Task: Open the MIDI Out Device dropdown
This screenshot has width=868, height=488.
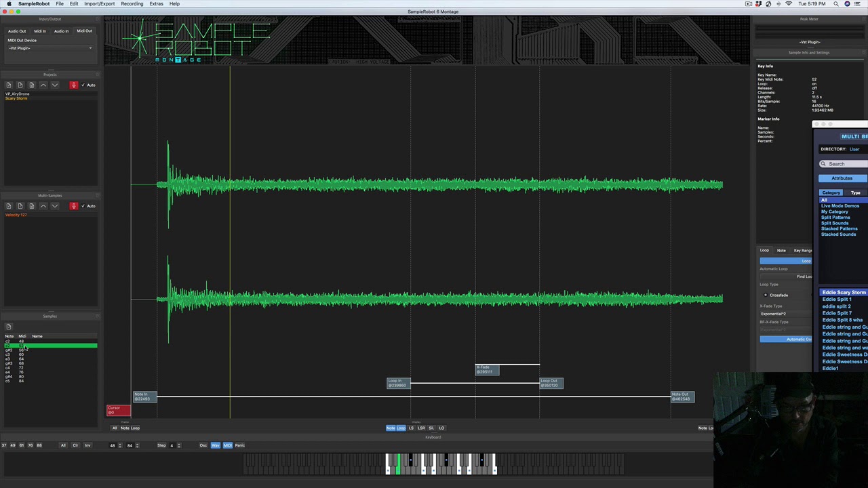Action: coord(50,48)
